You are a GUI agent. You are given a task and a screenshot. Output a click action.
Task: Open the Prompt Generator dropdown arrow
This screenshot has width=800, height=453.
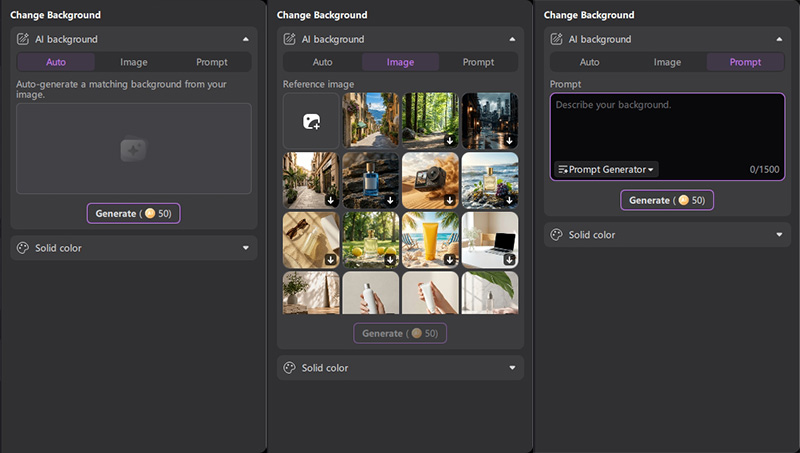651,170
